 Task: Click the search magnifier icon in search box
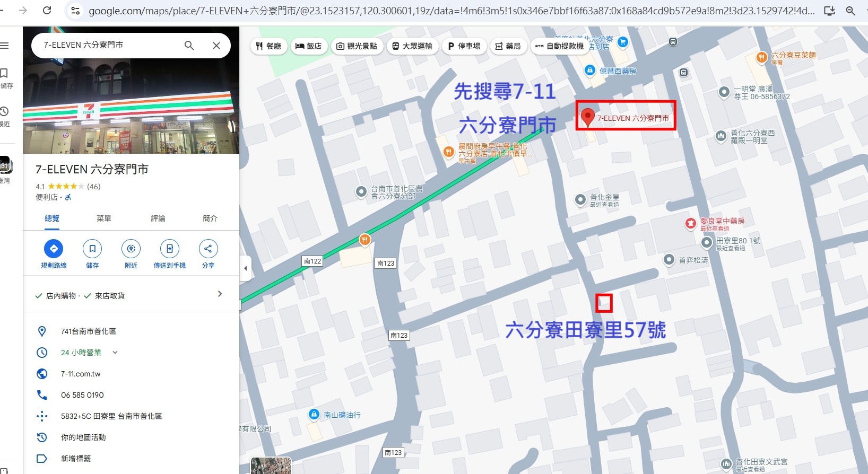click(189, 46)
